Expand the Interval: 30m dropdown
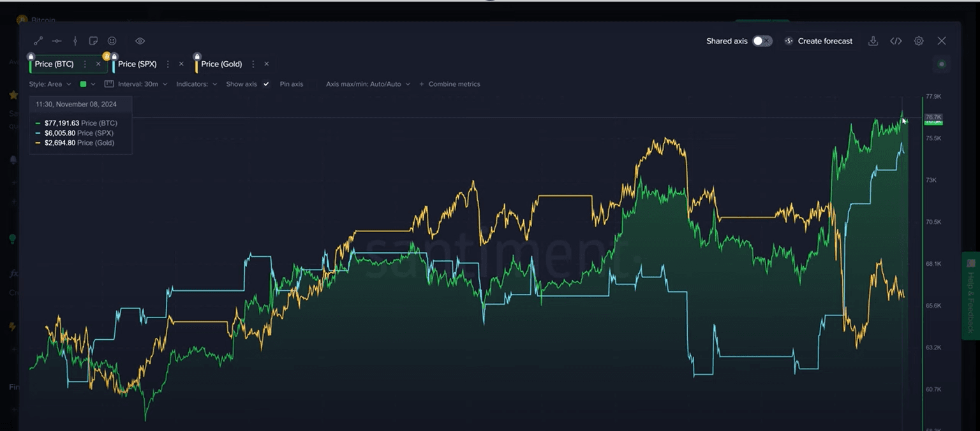 [x=142, y=84]
